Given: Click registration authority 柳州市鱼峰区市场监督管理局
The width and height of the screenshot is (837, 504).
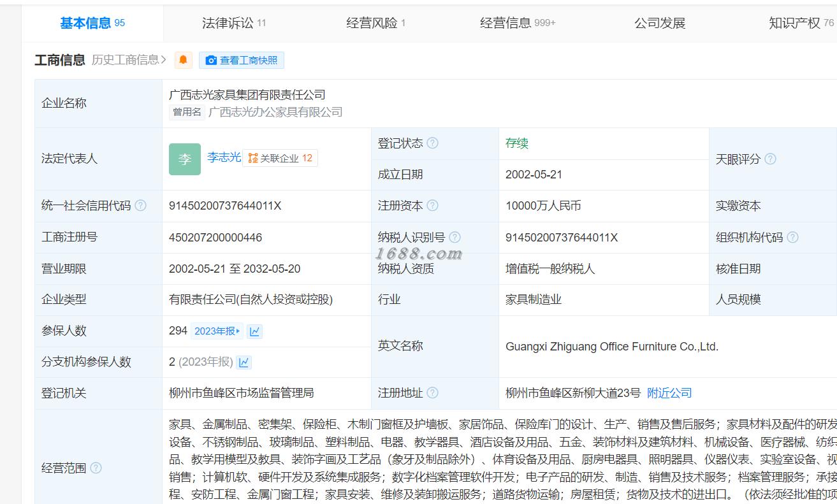Looking at the screenshot, I should tap(242, 393).
